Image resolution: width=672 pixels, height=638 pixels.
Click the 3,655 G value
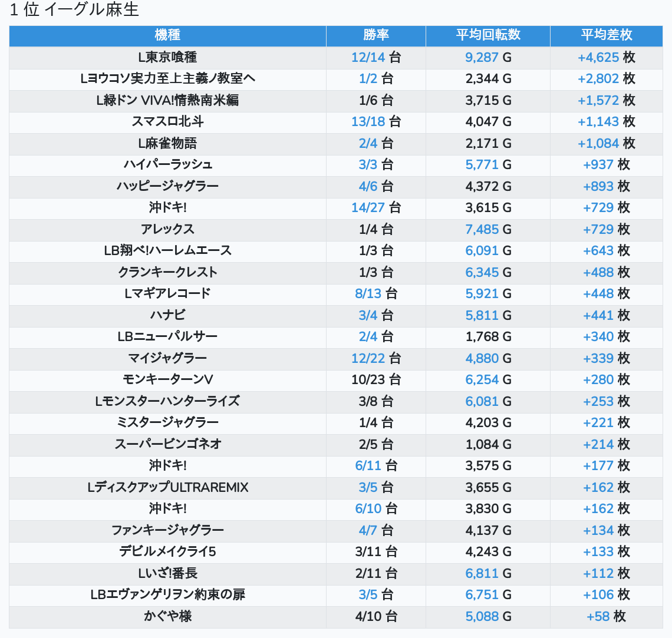[x=488, y=488]
